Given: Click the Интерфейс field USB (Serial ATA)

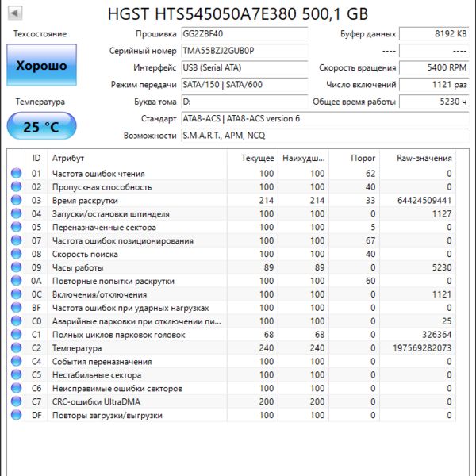Looking at the screenshot, I should [244, 67].
